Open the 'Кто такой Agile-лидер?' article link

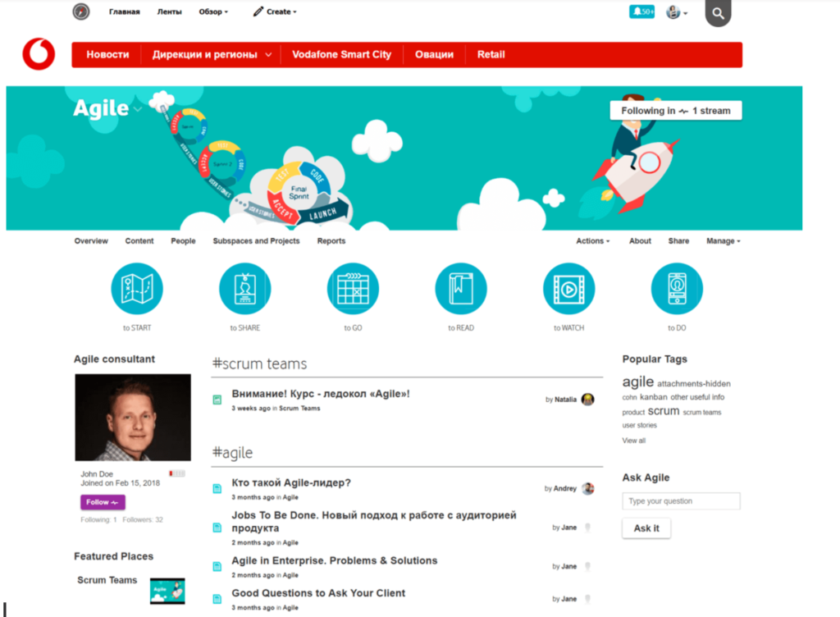click(x=291, y=483)
